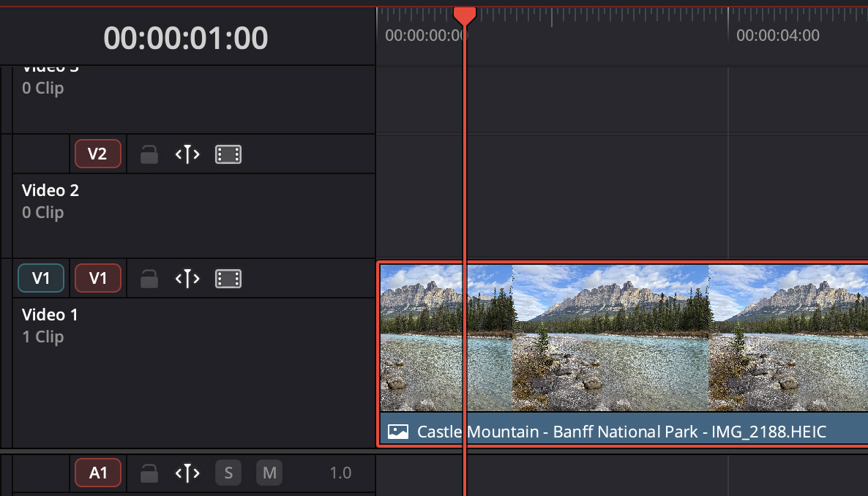Image resolution: width=868 pixels, height=496 pixels.
Task: Click the blue V1 source control button
Action: (41, 279)
